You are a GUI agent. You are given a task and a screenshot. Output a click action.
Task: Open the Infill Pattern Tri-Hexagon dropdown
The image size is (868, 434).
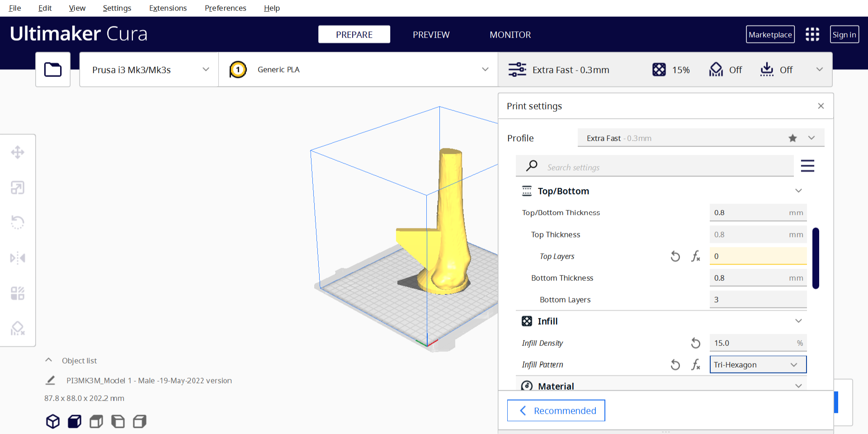(x=758, y=365)
